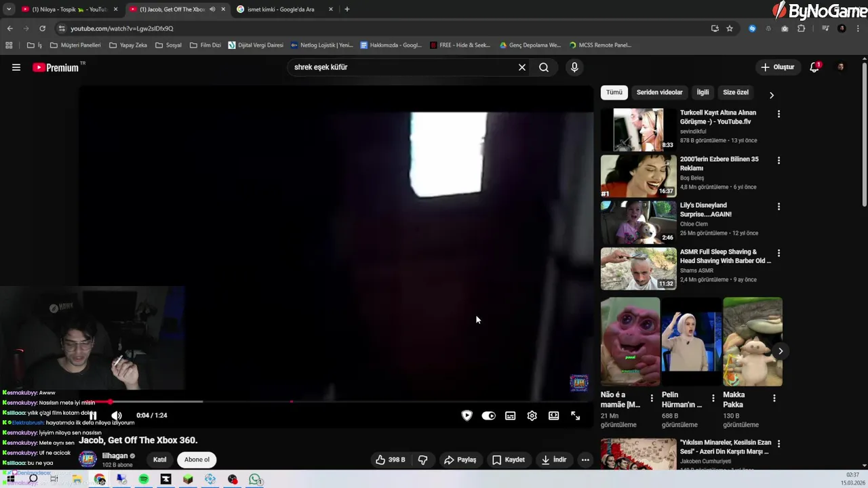Bookmark this page with star
868x488 pixels.
[x=730, y=28]
